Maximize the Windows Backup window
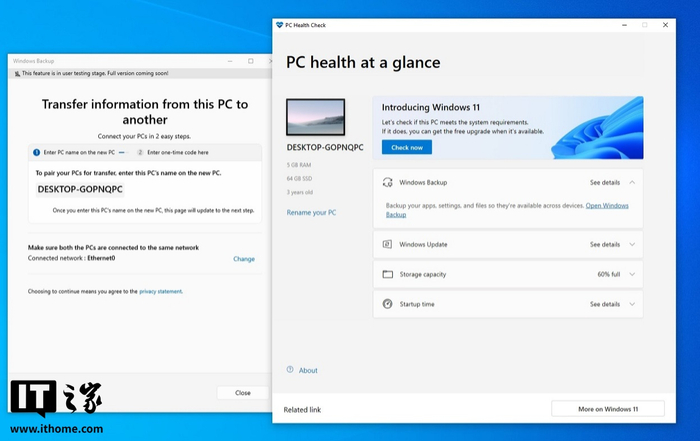The image size is (700, 441). (250, 61)
